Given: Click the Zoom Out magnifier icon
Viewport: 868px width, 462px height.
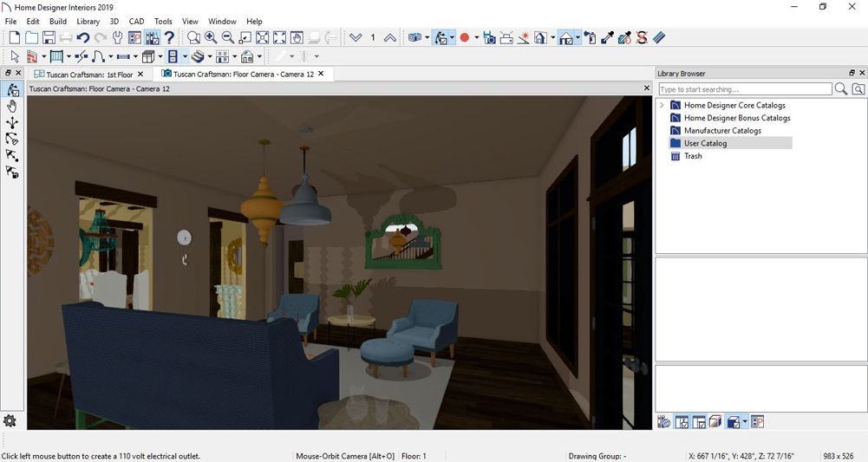Looking at the screenshot, I should coord(227,37).
